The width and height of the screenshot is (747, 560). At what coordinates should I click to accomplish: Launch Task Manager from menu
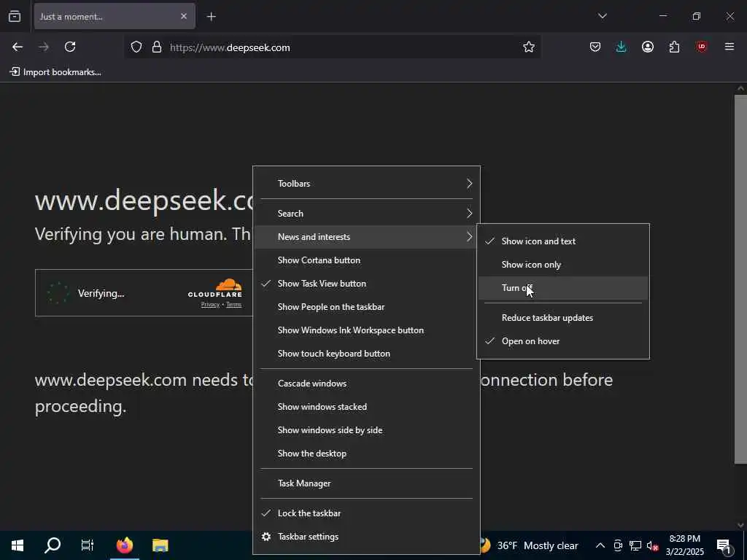click(x=366, y=483)
